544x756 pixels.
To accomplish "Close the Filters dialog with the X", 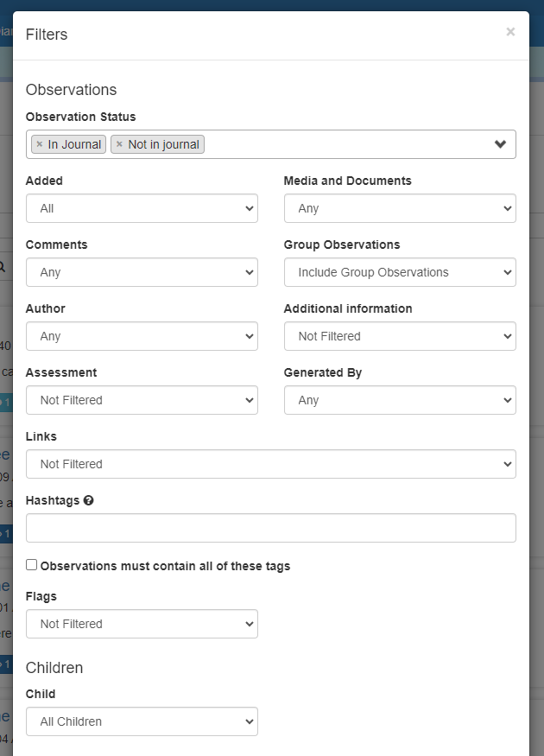I will [x=510, y=32].
